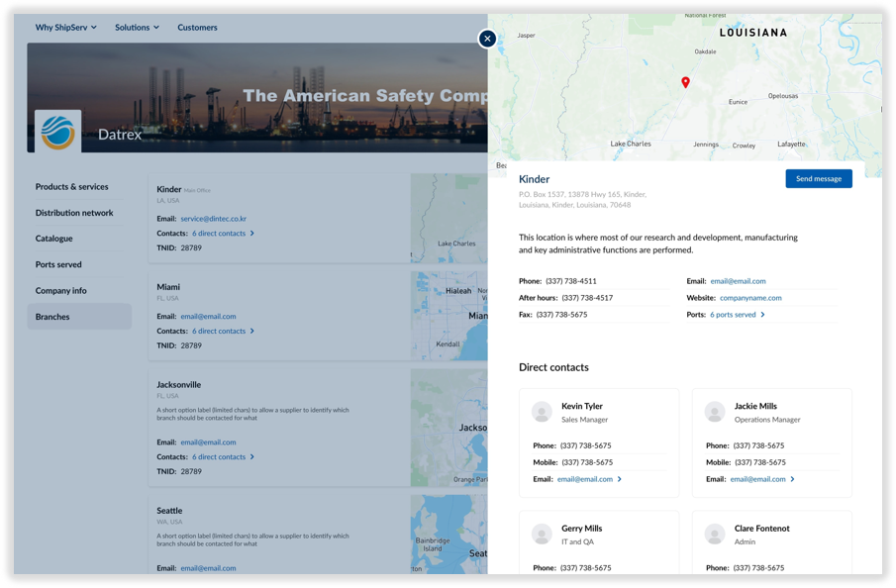Viewport: 896px width, 588px height.
Task: Expand Kinder branch direct contacts chevron
Action: 252,234
